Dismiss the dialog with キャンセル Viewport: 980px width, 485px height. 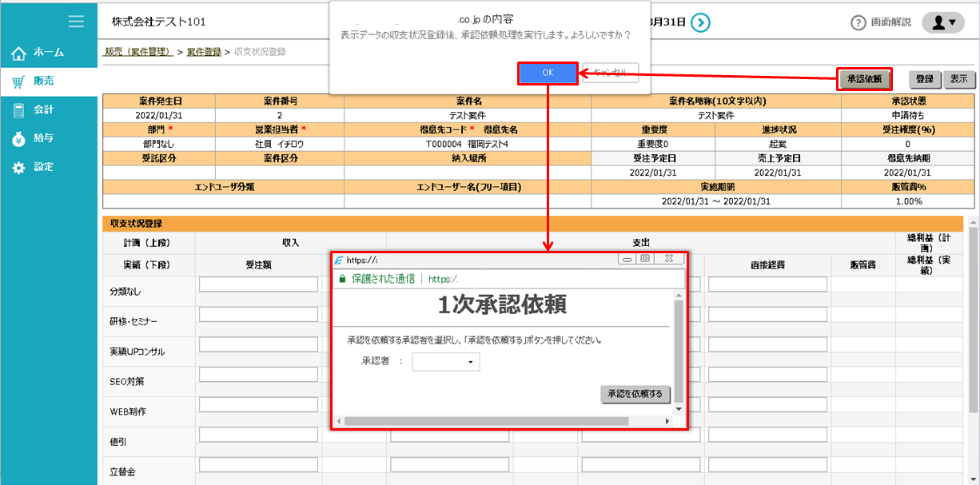click(x=612, y=72)
